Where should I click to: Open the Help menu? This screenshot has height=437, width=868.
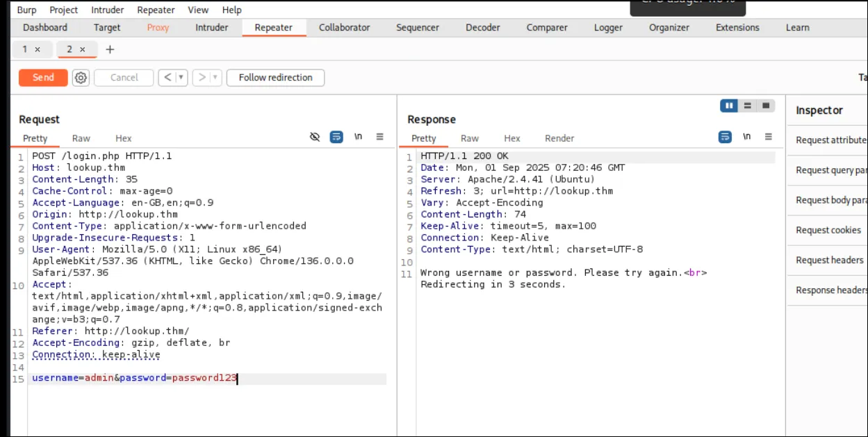pos(232,10)
